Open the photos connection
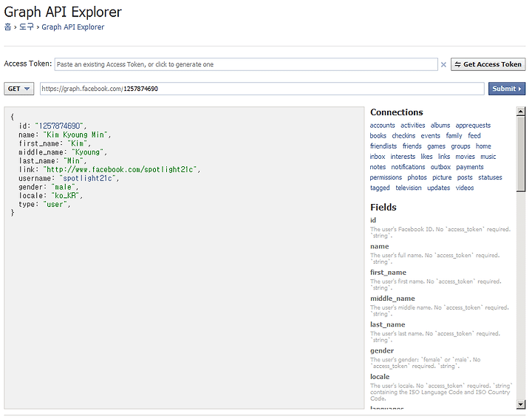The image size is (532, 419). click(417, 178)
